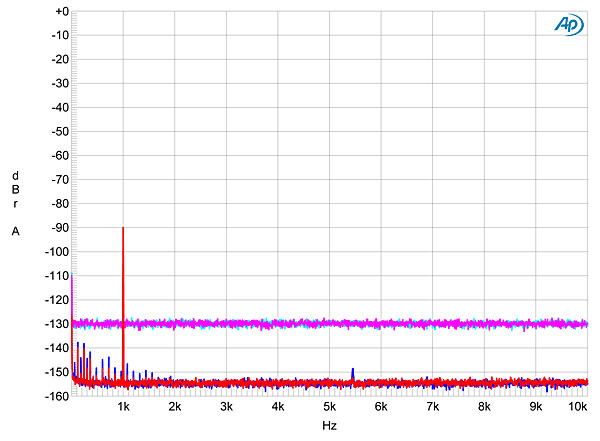
Task: Click the 5k x-axis tick label
Action: (x=329, y=408)
